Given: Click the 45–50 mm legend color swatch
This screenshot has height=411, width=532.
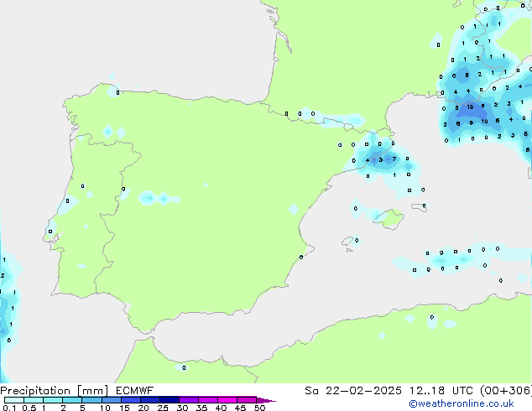Looking at the screenshot, I should (x=247, y=400).
